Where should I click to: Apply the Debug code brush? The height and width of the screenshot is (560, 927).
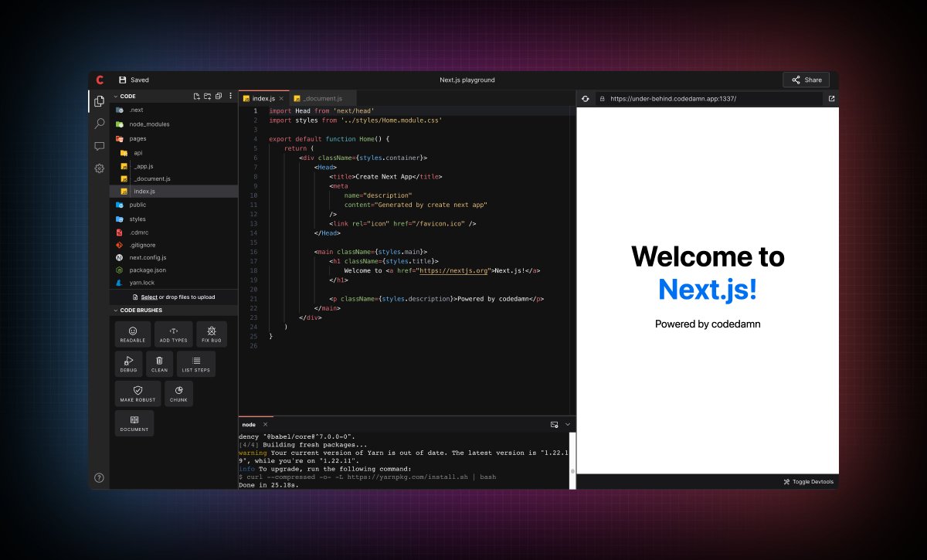point(129,364)
